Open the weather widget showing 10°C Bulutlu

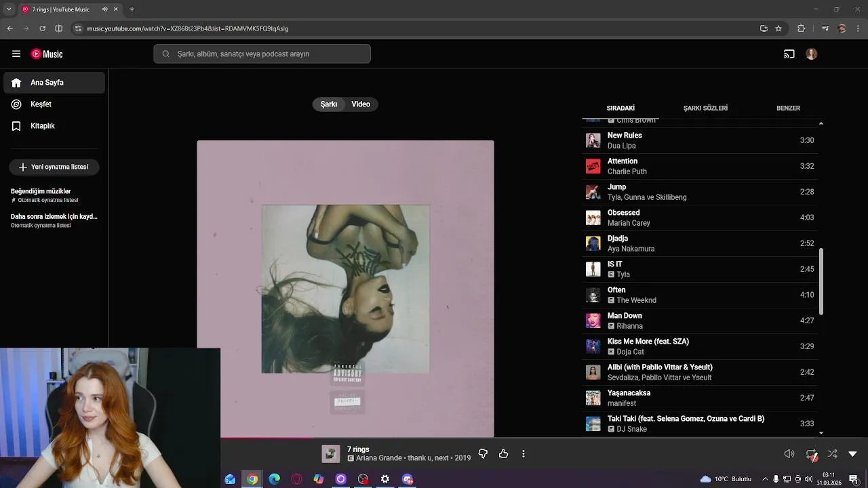coord(726,479)
